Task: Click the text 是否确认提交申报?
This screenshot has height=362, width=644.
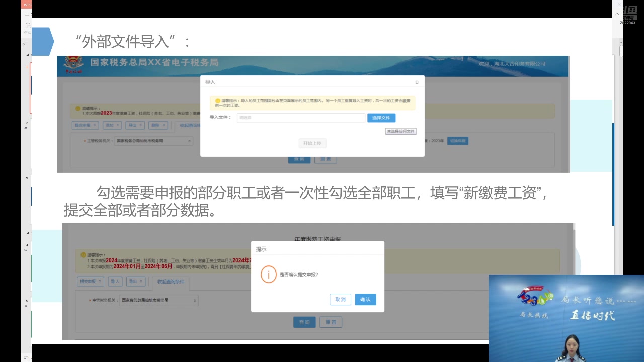Action: point(299,275)
